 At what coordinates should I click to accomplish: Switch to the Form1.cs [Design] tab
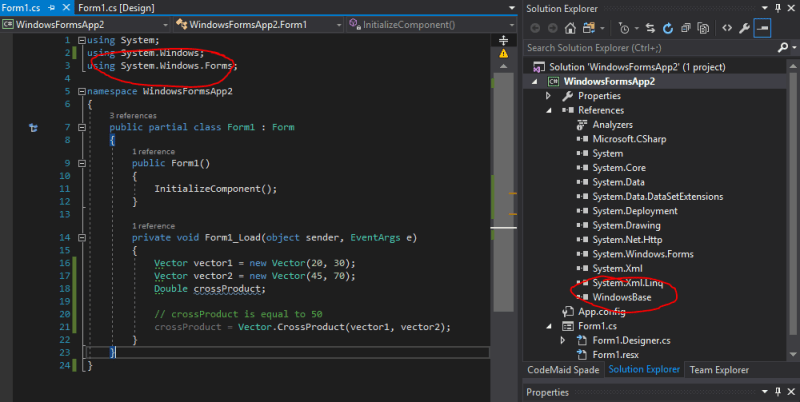[116, 8]
